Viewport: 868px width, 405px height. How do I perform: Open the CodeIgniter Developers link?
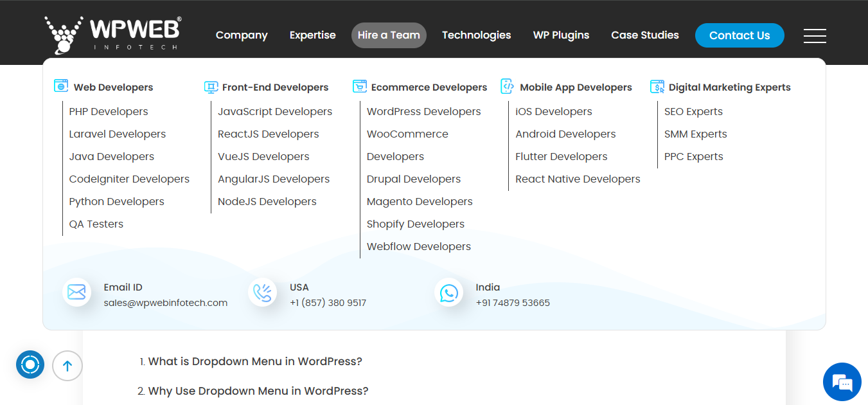[129, 179]
